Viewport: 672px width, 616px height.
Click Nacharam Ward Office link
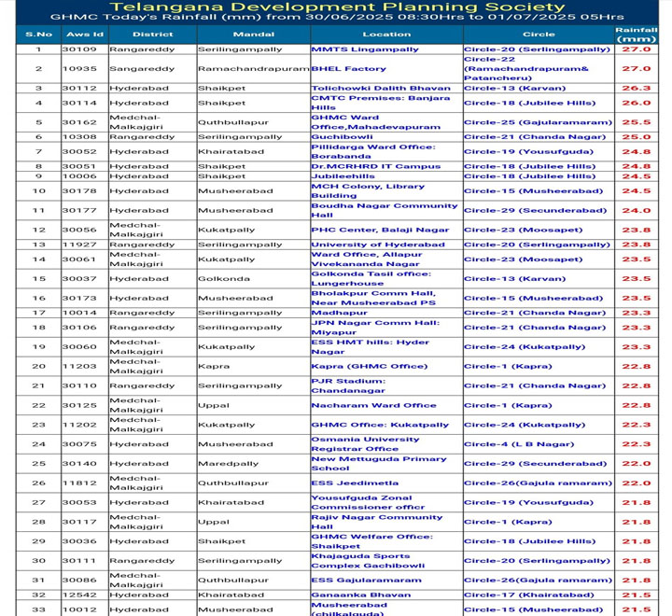(x=373, y=405)
